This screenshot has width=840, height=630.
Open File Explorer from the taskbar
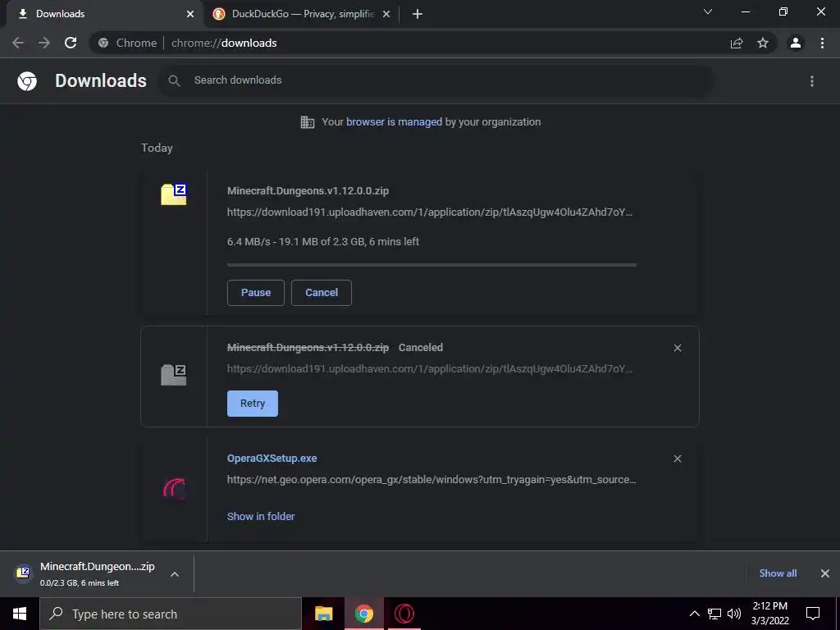[323, 614]
